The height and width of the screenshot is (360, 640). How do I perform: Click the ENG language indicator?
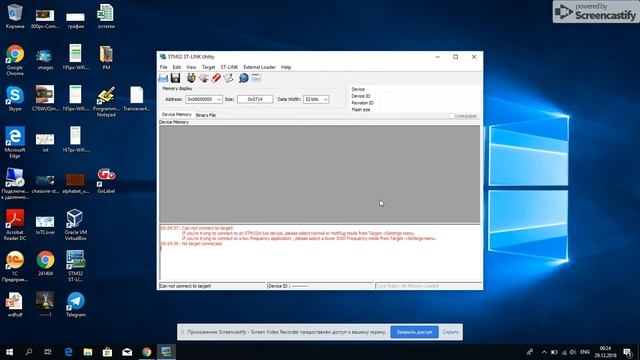(585, 352)
